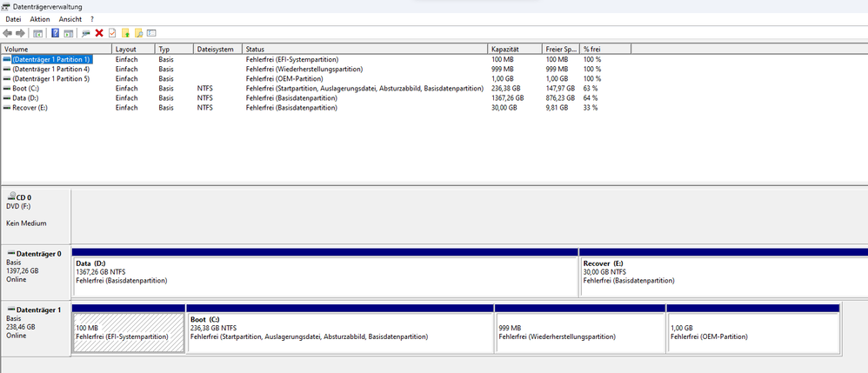868x373 pixels.
Task: Sort by the Kapazität column header
Action: point(515,50)
